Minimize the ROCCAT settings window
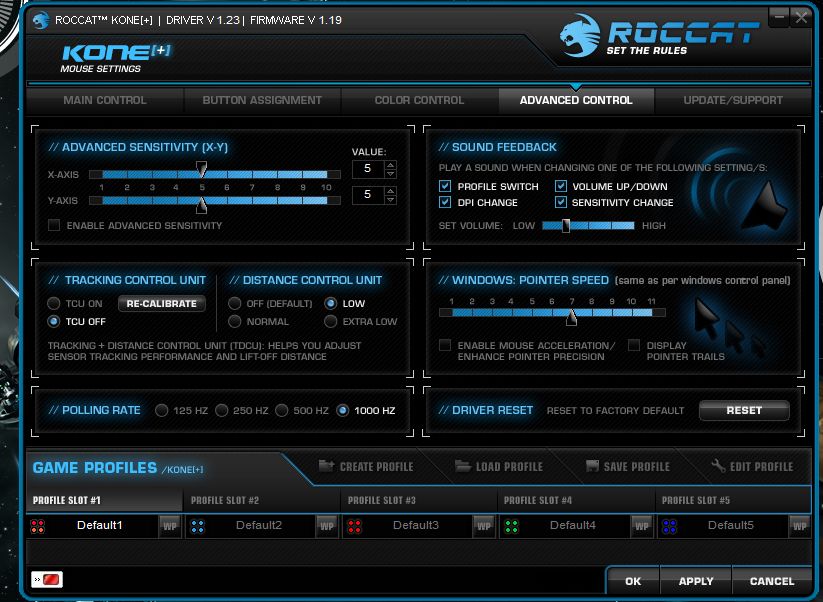Image resolution: width=823 pixels, height=602 pixels. pos(779,17)
